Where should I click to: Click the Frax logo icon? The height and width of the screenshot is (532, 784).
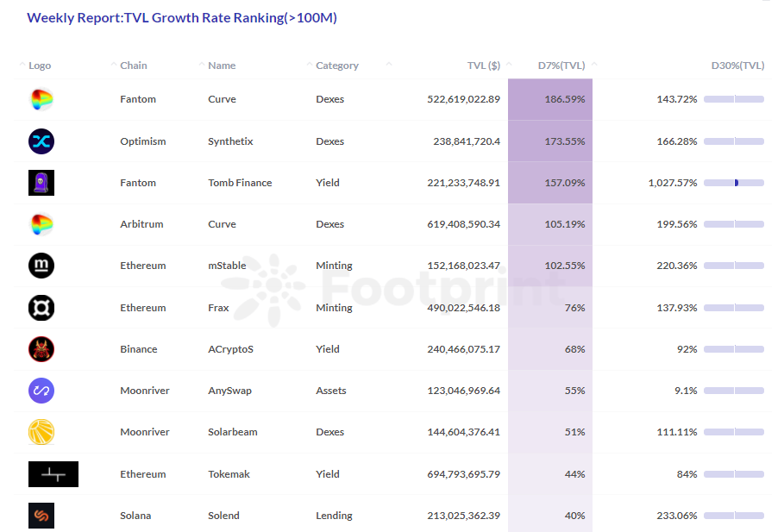pyautogui.click(x=41, y=308)
